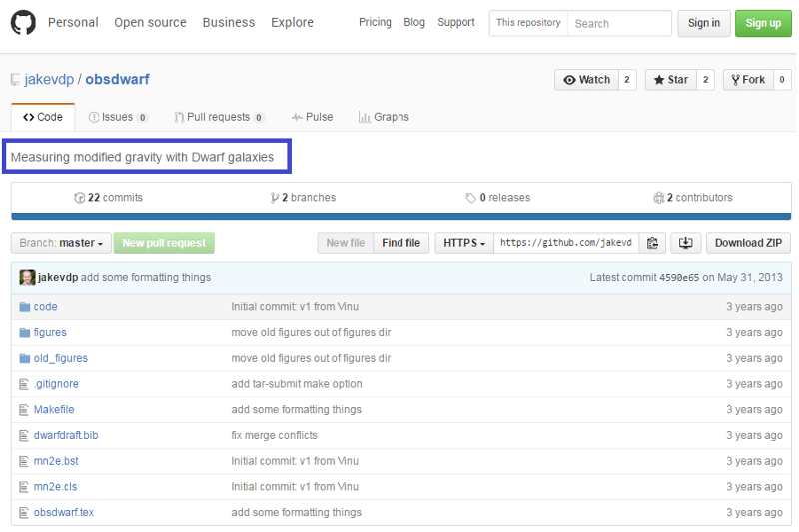
Task: Click file icon next to .gitignore
Action: [x=24, y=384]
